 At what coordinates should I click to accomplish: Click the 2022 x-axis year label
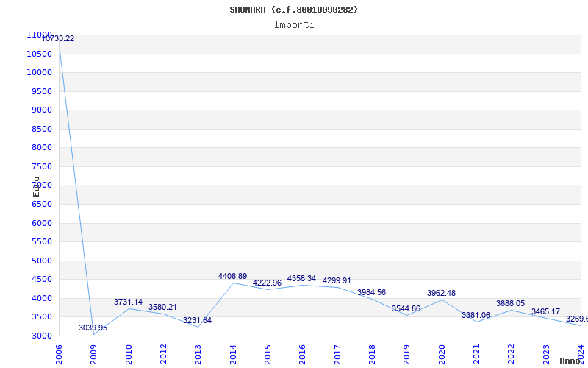click(511, 355)
